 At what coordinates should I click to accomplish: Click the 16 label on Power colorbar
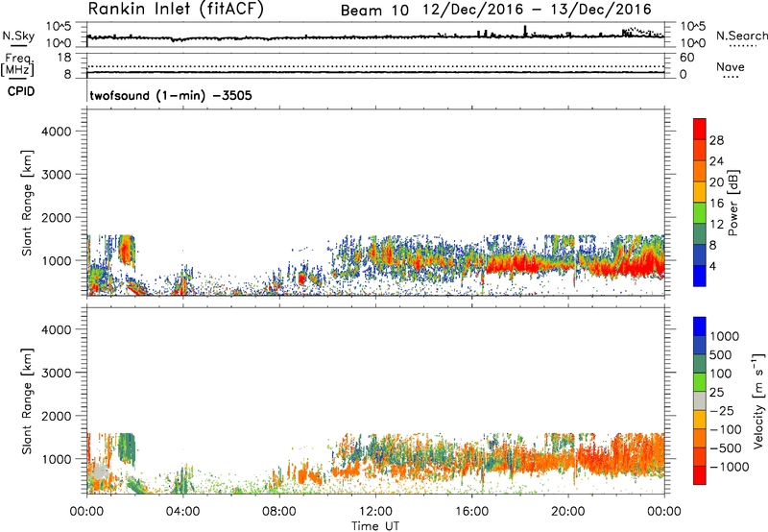[x=716, y=204]
